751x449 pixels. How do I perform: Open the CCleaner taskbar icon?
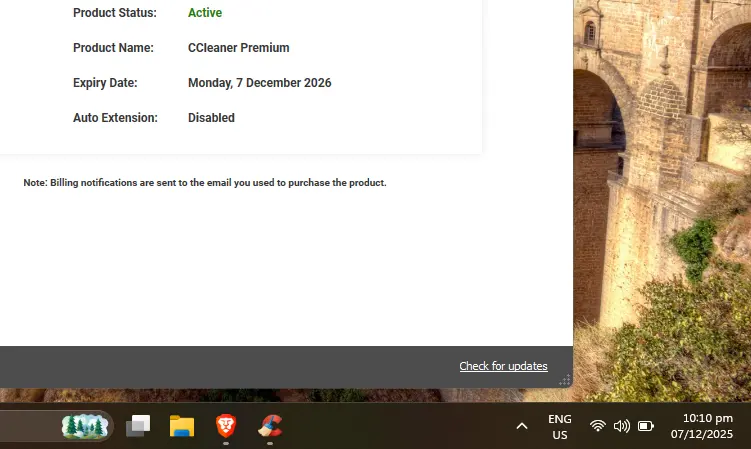270,426
